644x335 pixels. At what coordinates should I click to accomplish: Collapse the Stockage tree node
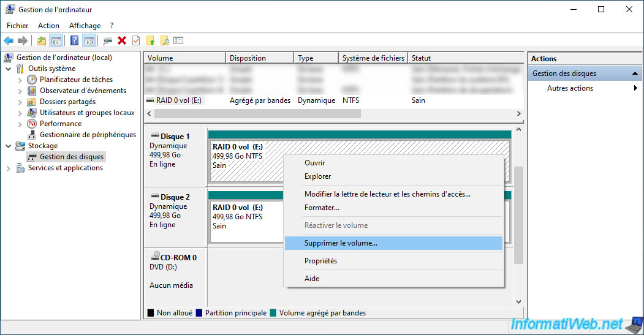point(8,146)
